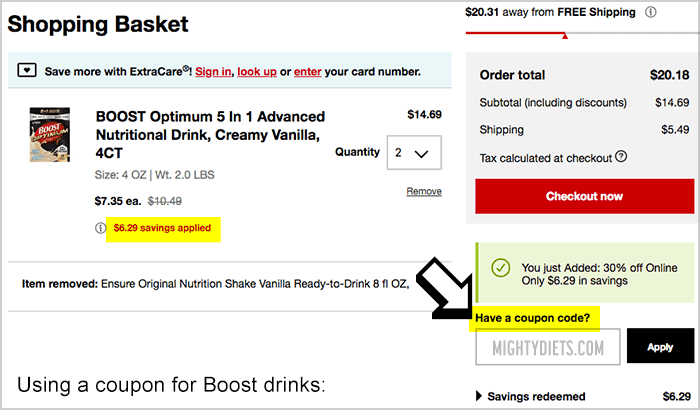Open the BOOST Optimum product title
The image size is (700, 410).
point(210,134)
